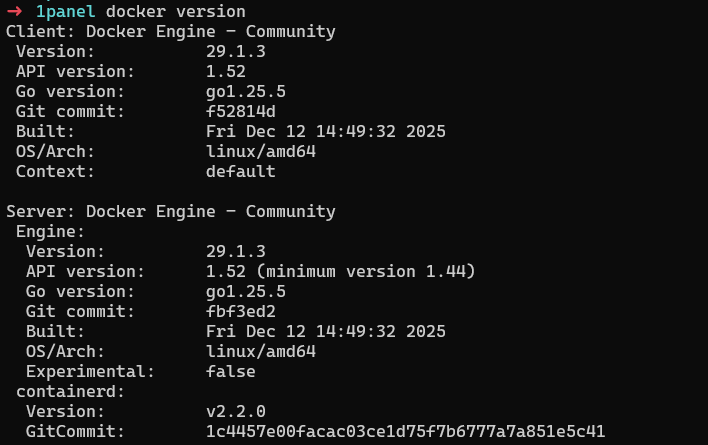
Task: Click the red prompt arrow
Action: tap(14, 12)
